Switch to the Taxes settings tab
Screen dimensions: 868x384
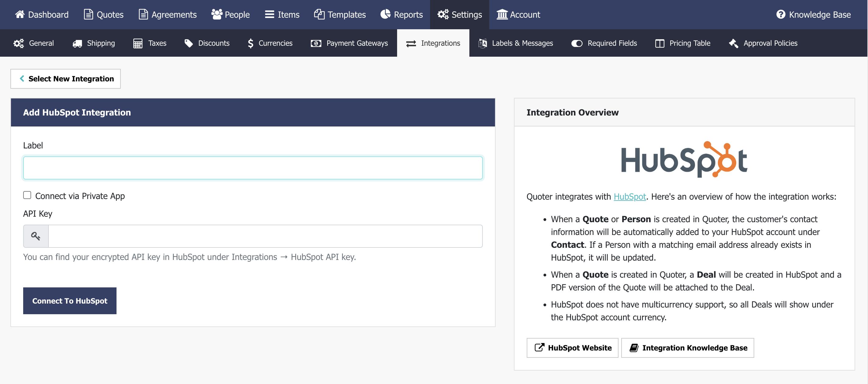click(150, 43)
